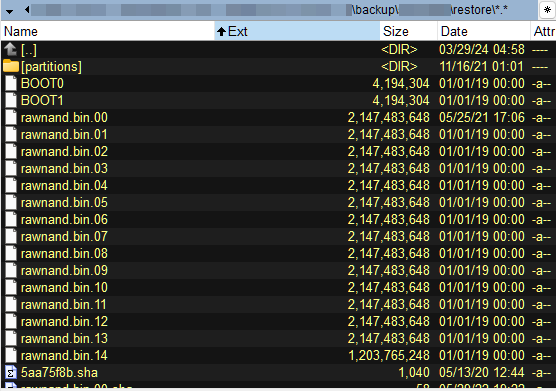Viewport: 556px width, 391px height.
Task: Click the rawnand.bin.03 file icon
Action: (11, 168)
